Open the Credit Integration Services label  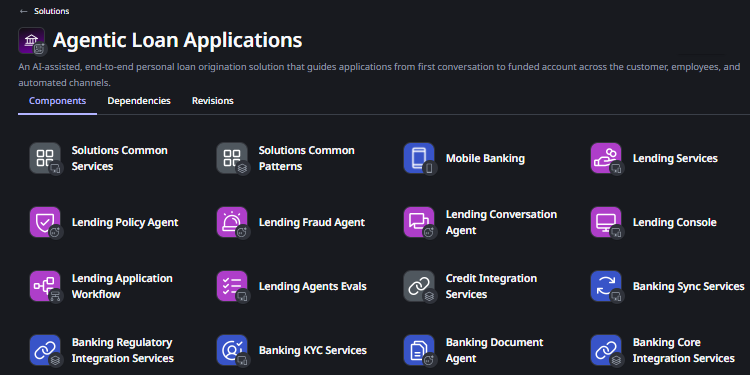coord(491,287)
